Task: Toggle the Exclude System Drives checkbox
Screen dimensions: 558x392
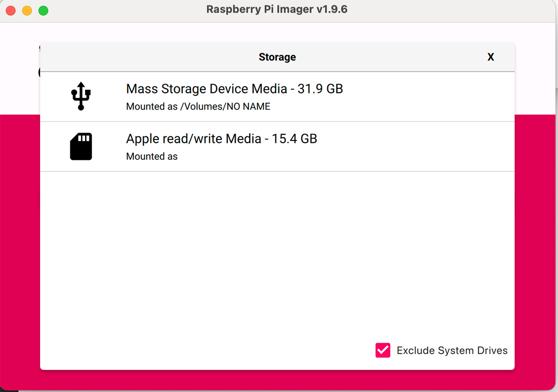Action: tap(382, 350)
